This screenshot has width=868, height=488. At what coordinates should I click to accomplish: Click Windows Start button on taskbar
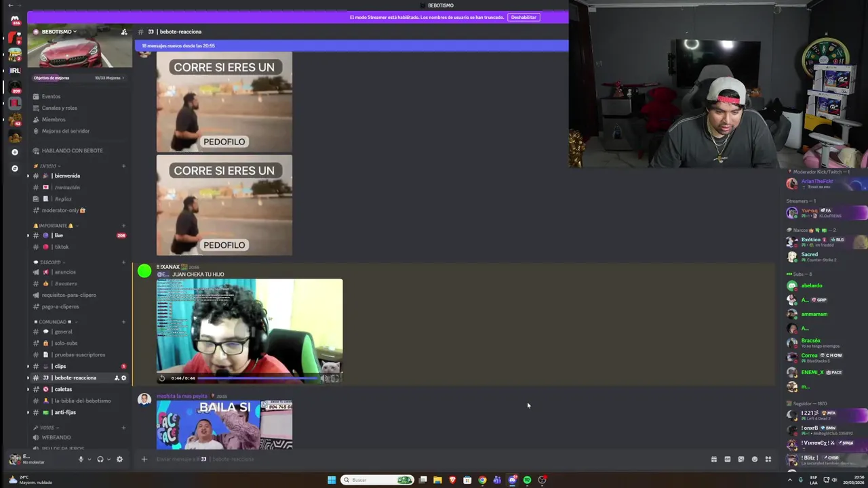pos(332,480)
